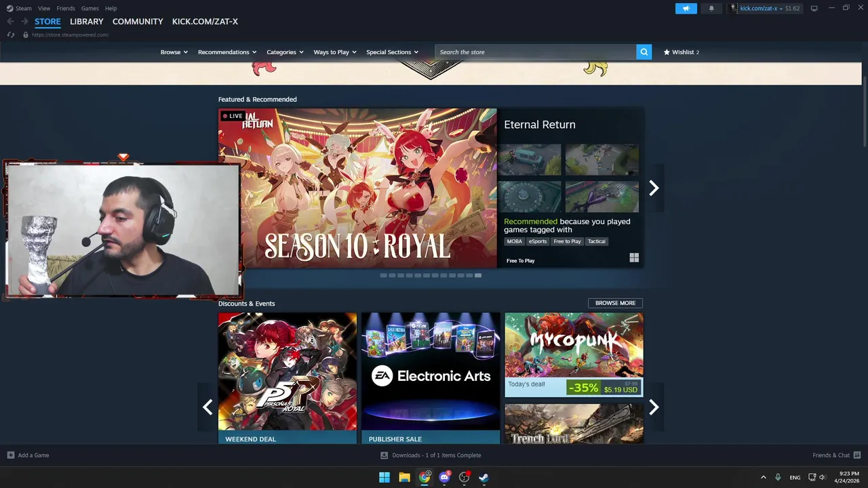
Task: Click the $1.62 wallet balance
Action: 792,8
